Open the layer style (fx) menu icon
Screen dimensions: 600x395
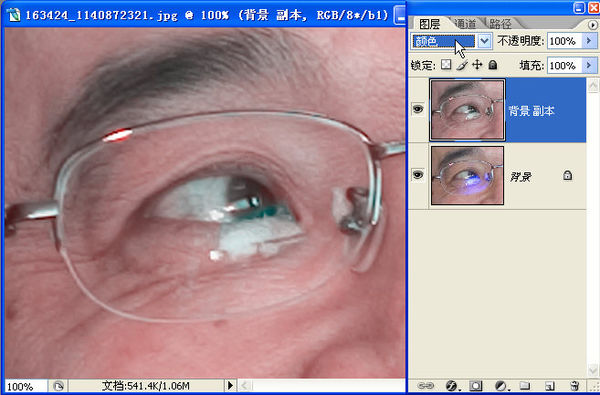coord(452,385)
